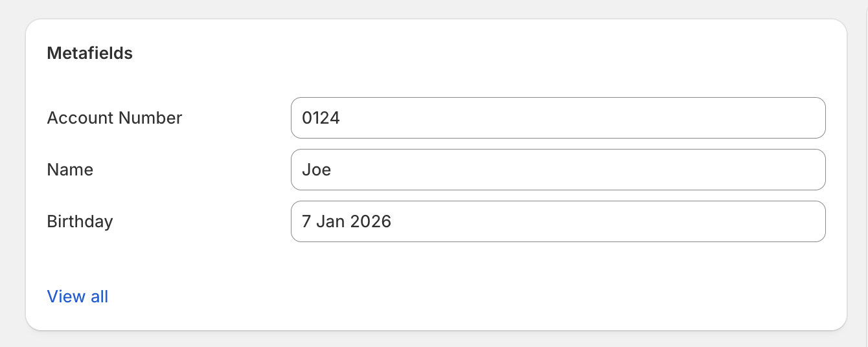Viewport: 868px width, 347px height.
Task: Click the year "2026" in Birthday field
Action: click(371, 221)
